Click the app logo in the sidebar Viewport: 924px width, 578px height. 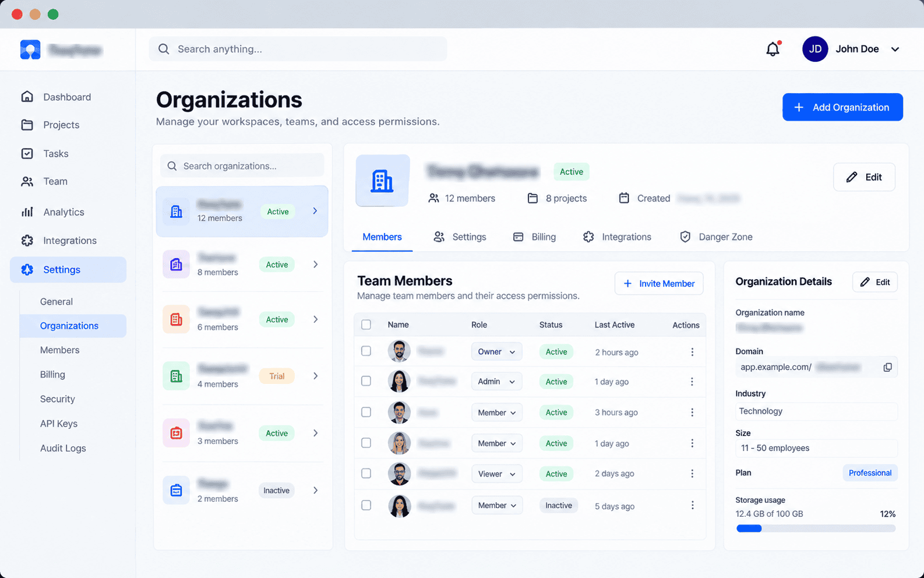30,50
